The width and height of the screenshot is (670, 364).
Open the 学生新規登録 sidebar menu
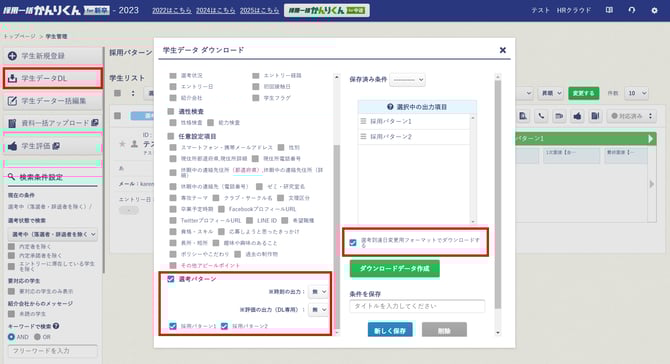point(53,56)
